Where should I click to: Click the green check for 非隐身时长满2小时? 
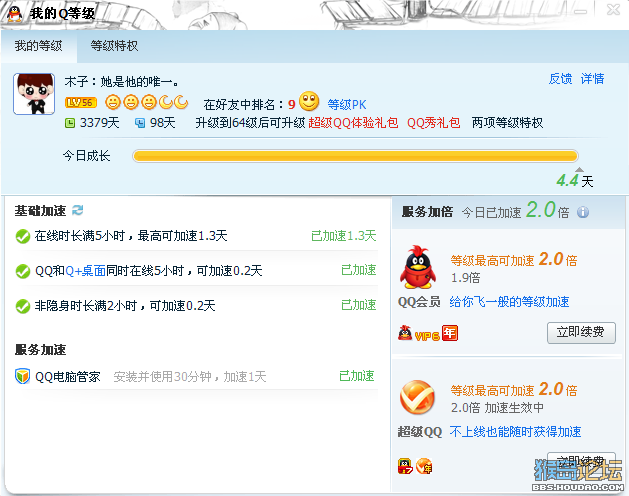(23, 306)
